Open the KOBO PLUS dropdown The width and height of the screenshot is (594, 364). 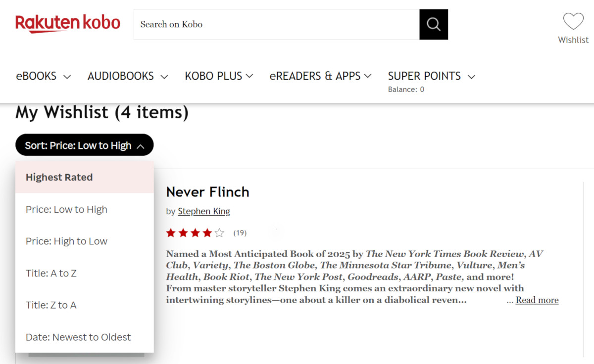[219, 76]
